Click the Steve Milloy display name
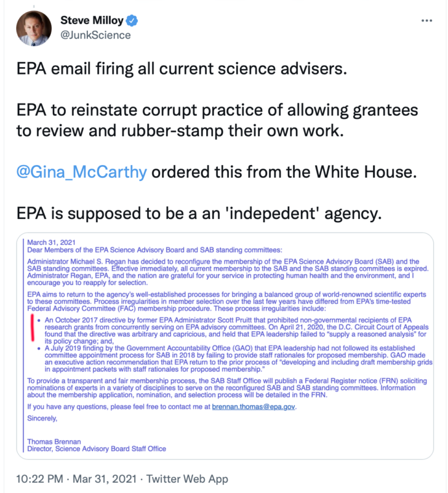Image resolution: width=448 pixels, height=493 pixels. point(92,20)
